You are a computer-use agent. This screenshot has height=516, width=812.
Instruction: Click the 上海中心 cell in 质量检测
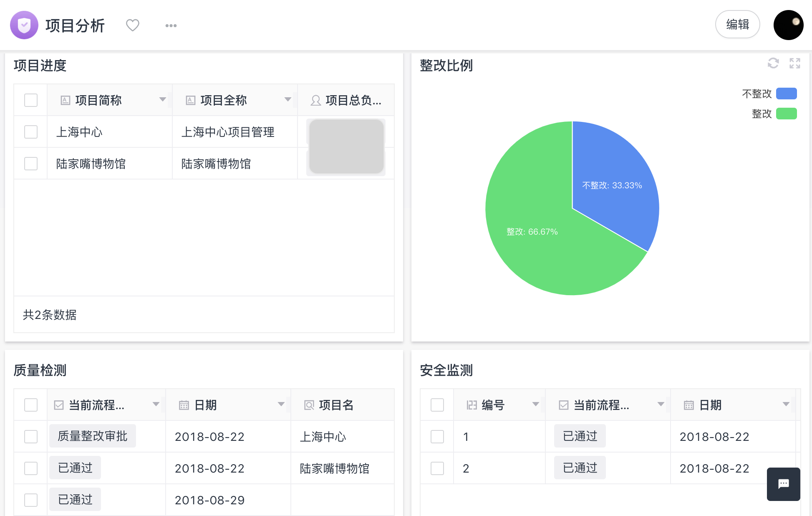(x=342, y=437)
